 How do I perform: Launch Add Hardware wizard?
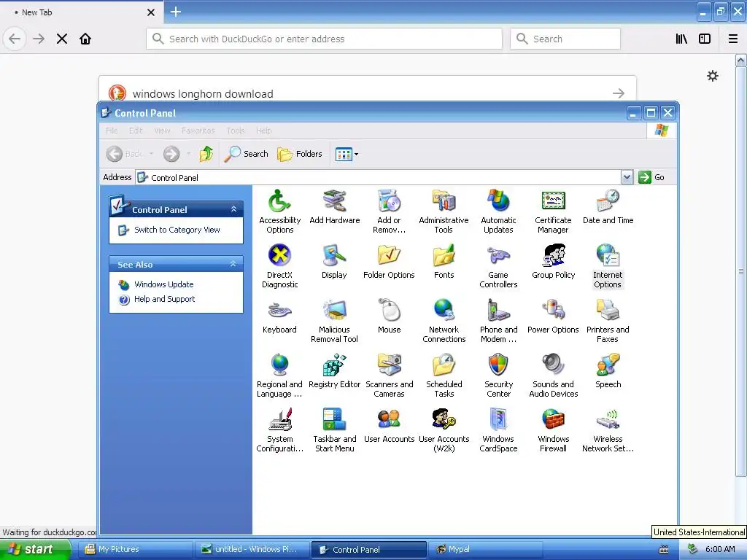334,206
